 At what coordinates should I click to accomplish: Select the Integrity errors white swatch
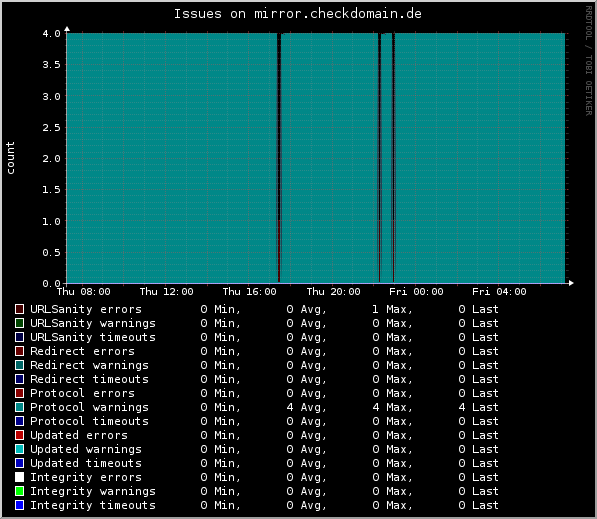point(19,477)
